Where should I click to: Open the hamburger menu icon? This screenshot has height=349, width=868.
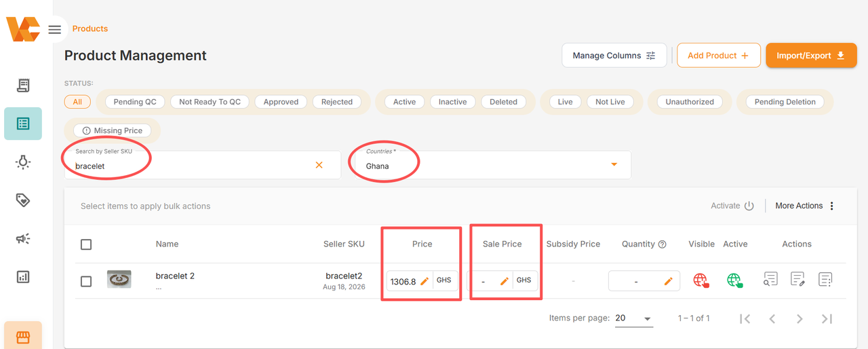click(x=55, y=29)
